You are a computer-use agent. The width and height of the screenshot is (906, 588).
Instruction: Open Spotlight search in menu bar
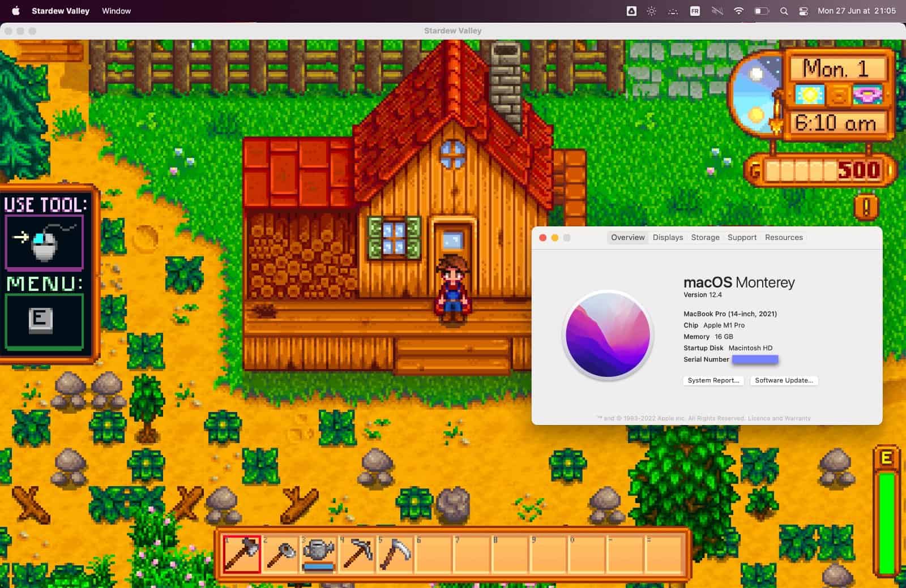(x=784, y=11)
